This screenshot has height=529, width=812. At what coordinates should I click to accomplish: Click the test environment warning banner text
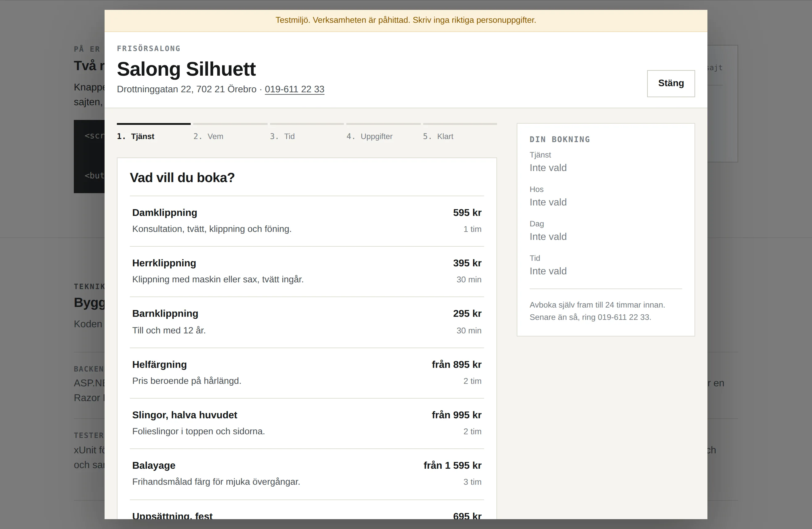[406, 20]
